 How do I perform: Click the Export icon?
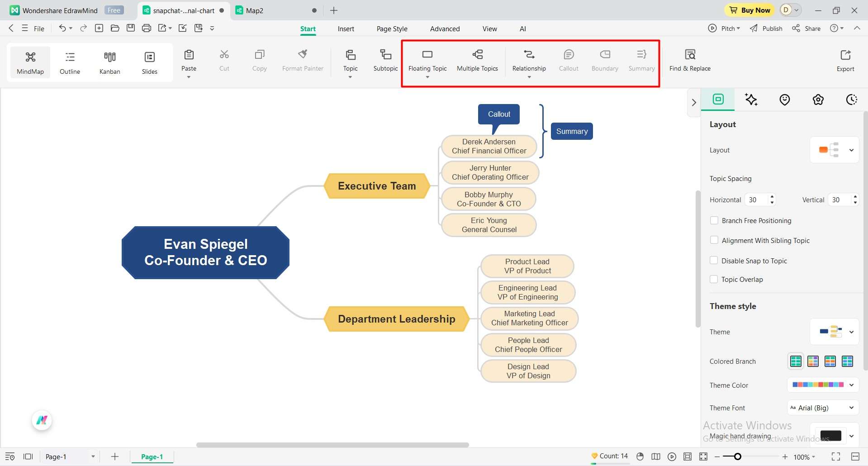click(845, 60)
